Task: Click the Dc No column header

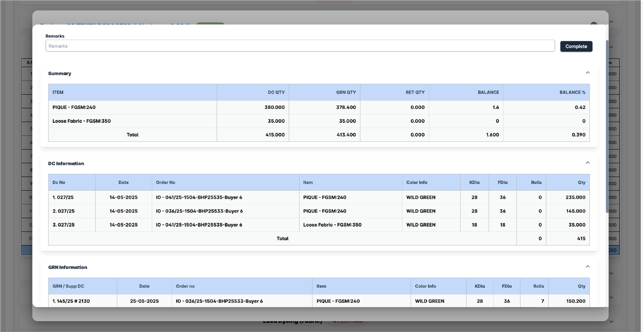Action: click(x=59, y=182)
